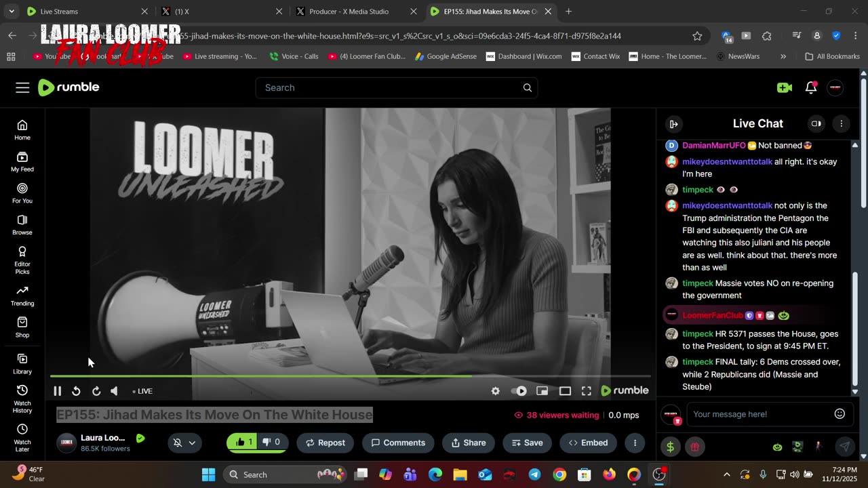The height and width of the screenshot is (488, 868).
Task: Open Library in sidebar
Action: [x=22, y=364]
